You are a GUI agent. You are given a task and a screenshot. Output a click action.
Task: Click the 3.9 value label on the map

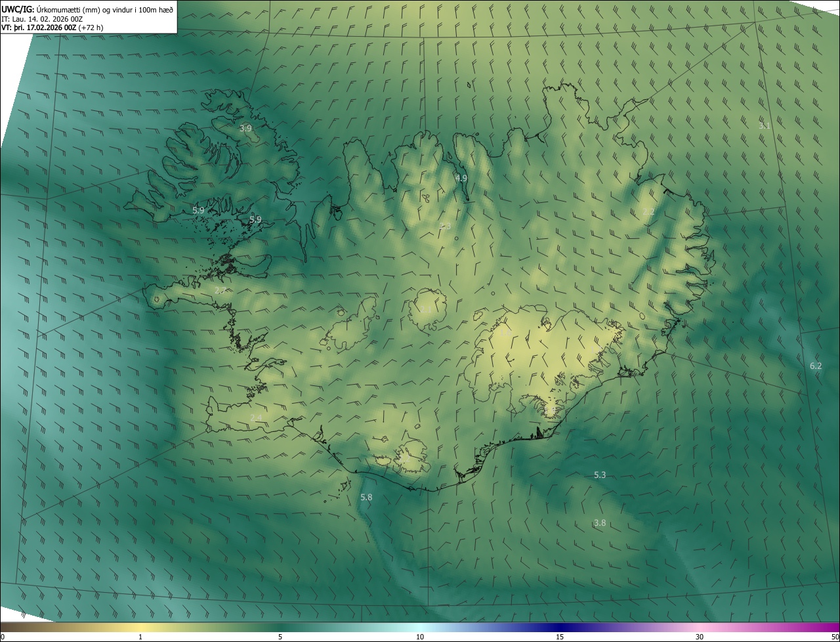[245, 128]
